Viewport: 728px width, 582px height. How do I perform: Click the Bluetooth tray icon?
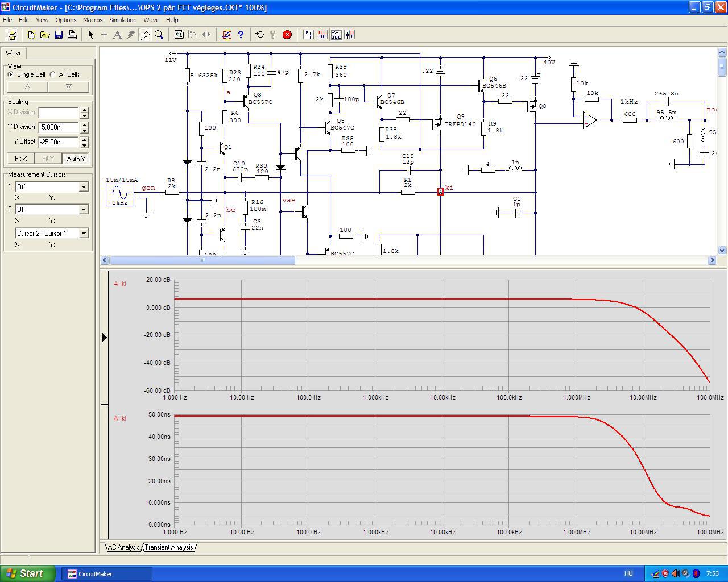696,573
